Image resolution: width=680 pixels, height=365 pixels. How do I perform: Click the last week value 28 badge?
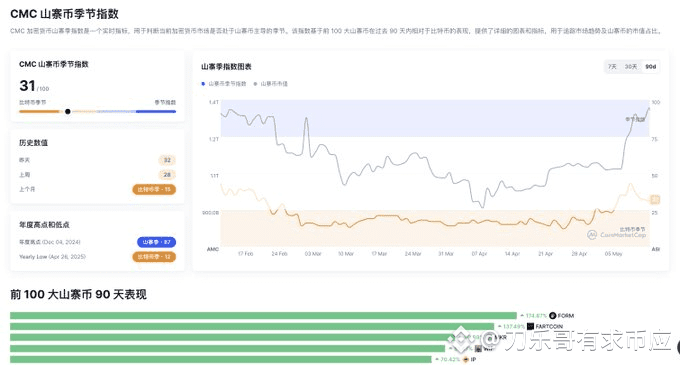point(167,175)
